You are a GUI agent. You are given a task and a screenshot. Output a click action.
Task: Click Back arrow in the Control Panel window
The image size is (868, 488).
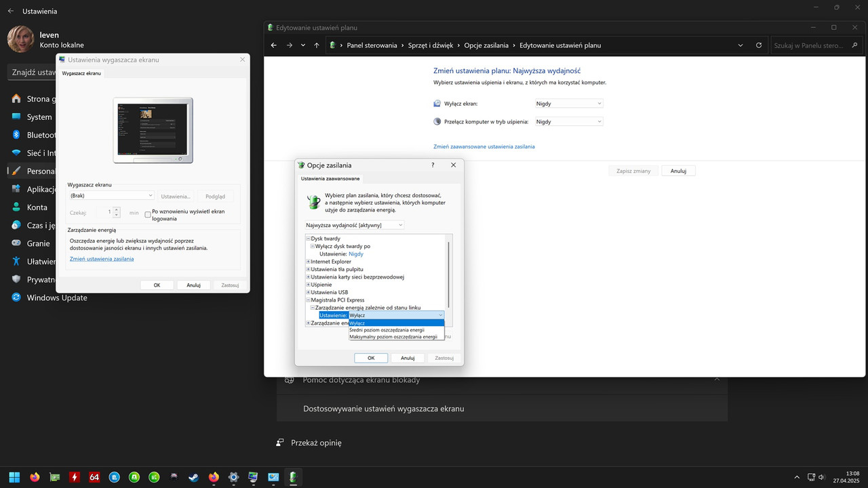tap(274, 45)
